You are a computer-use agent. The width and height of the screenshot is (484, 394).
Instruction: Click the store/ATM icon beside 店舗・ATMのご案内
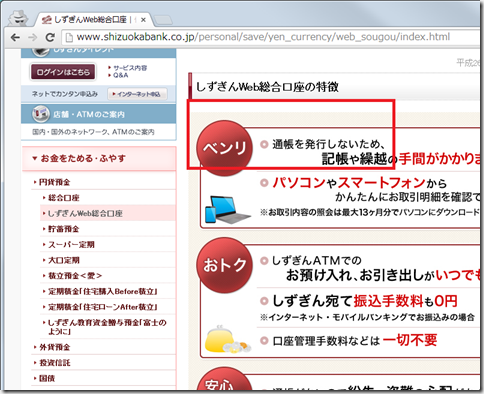pos(41,114)
